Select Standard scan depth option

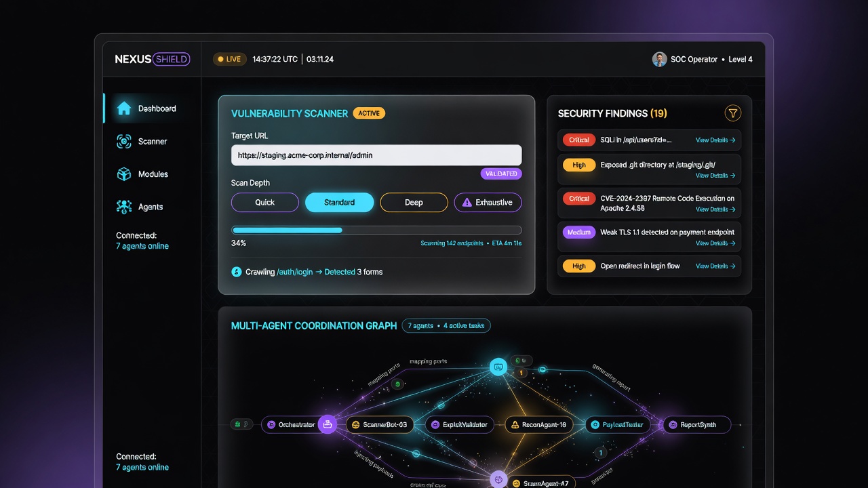pyautogui.click(x=340, y=203)
